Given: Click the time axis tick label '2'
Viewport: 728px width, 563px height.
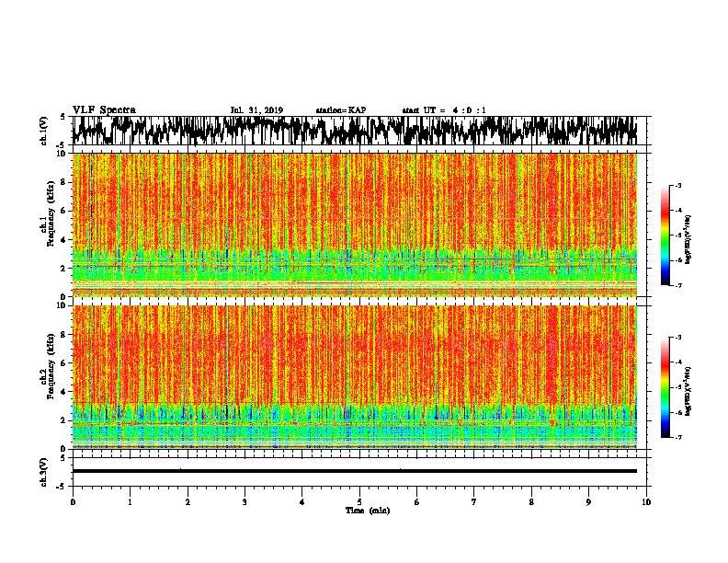Looking at the screenshot, I should pos(188,502).
